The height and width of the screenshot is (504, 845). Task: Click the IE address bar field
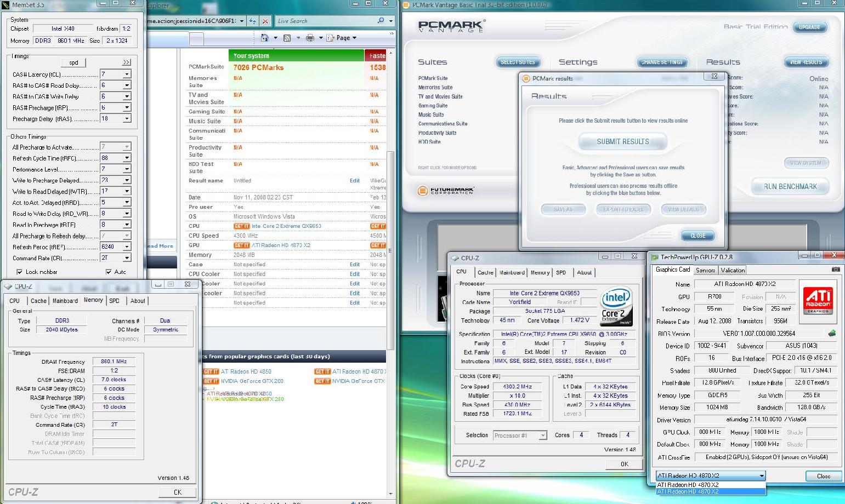click(191, 21)
